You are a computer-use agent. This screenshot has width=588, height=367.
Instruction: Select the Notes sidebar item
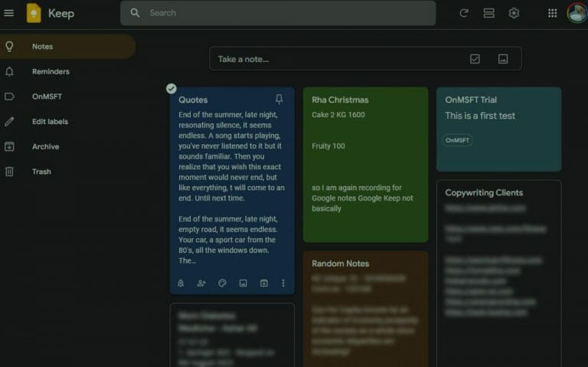click(67, 47)
